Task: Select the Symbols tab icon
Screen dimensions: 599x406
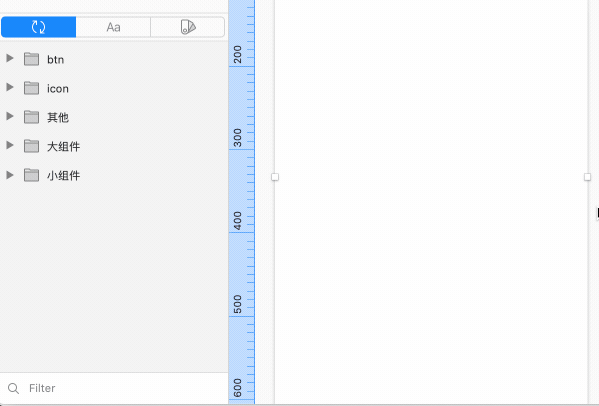Action: tap(38, 27)
